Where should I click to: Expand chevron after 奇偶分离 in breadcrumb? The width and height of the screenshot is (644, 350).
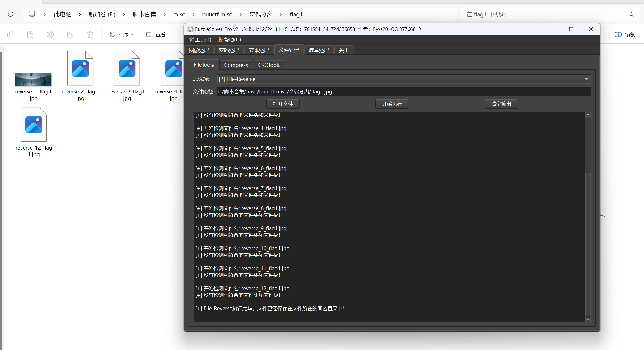(x=281, y=14)
